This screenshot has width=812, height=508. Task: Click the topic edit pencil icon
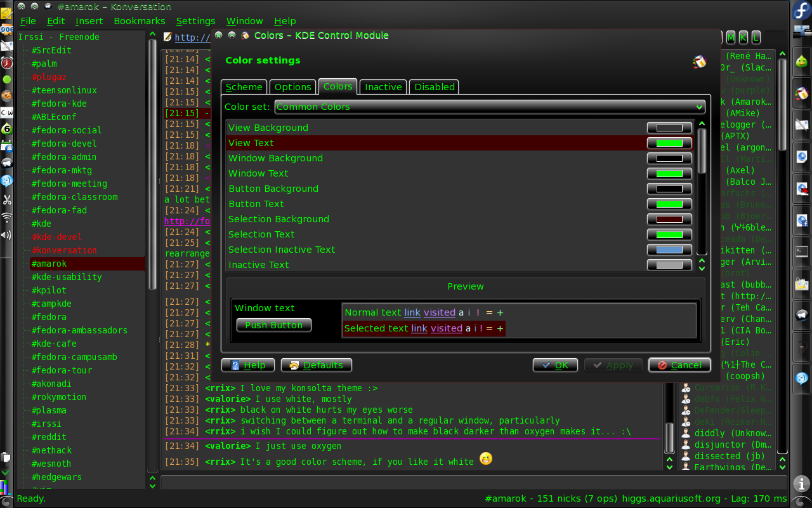point(167,37)
